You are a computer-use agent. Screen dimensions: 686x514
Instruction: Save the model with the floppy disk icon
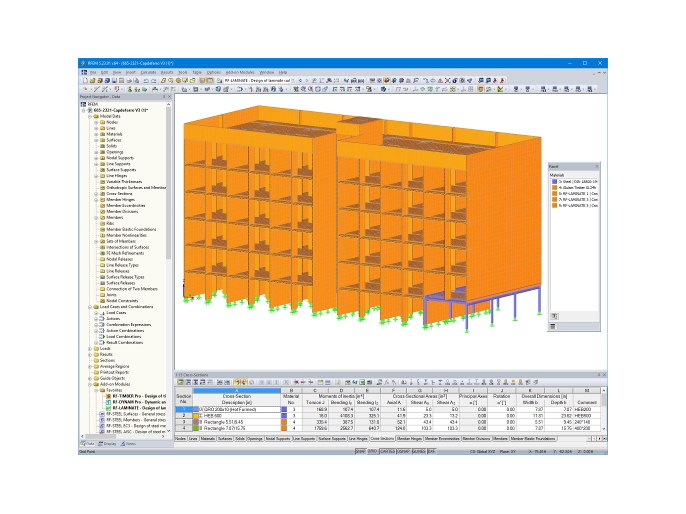click(x=114, y=80)
